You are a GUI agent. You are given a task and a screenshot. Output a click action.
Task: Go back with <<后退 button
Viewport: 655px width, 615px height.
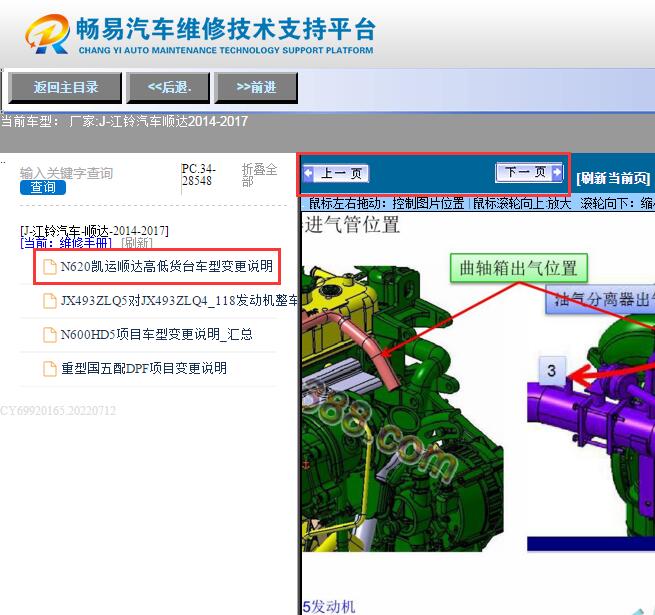(168, 87)
